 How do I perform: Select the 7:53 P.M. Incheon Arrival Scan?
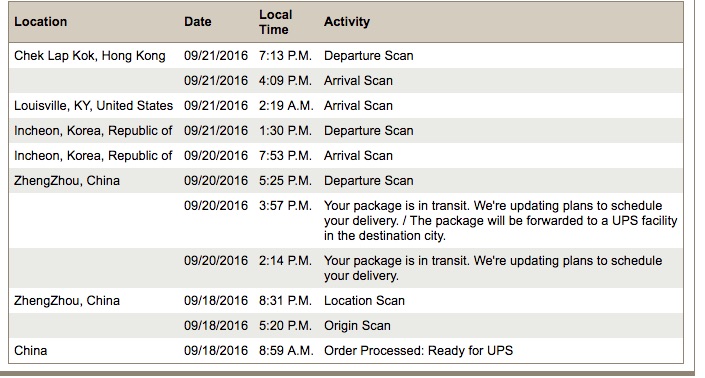tap(358, 156)
